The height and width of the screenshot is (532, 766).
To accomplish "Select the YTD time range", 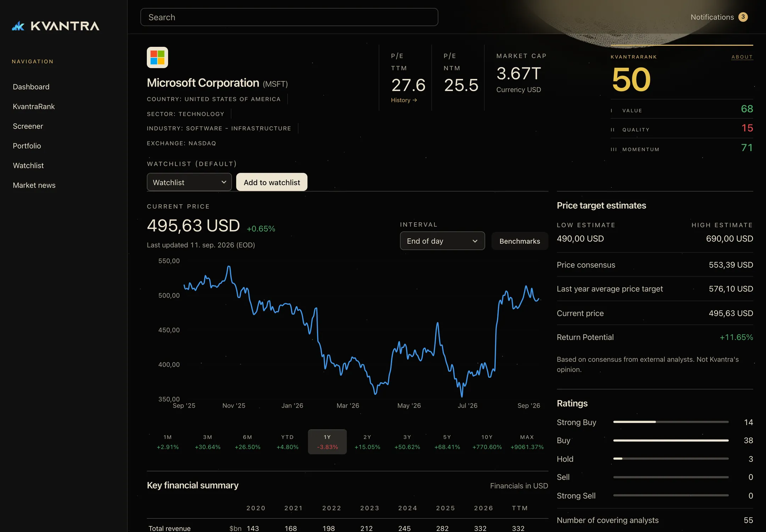I will click(x=287, y=442).
